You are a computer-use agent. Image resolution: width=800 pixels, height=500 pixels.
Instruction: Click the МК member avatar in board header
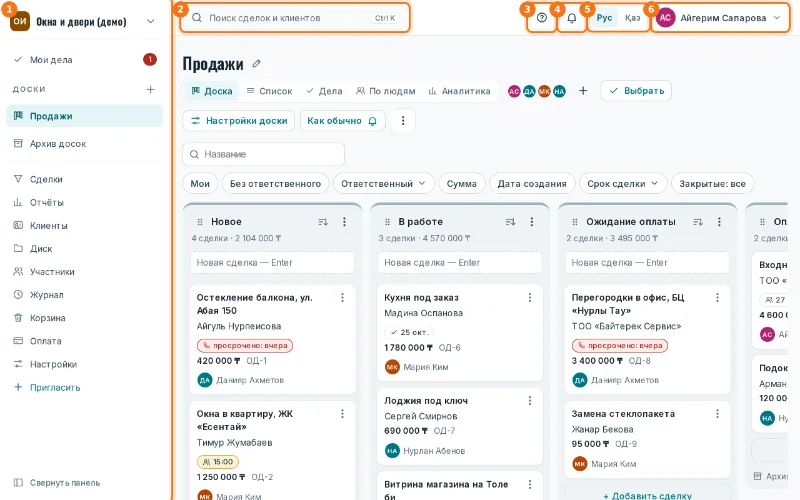click(544, 91)
